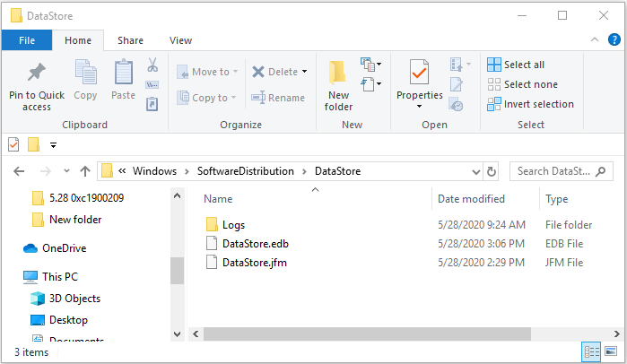Expand address bar previous locations dropdown
Image resolution: width=627 pixels, height=364 pixels.
click(475, 172)
